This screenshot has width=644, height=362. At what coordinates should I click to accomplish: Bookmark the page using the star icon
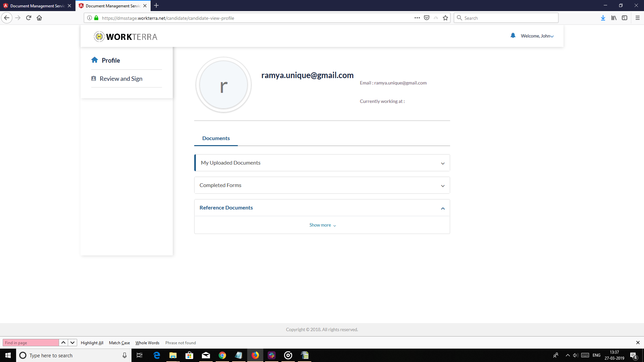(445, 18)
